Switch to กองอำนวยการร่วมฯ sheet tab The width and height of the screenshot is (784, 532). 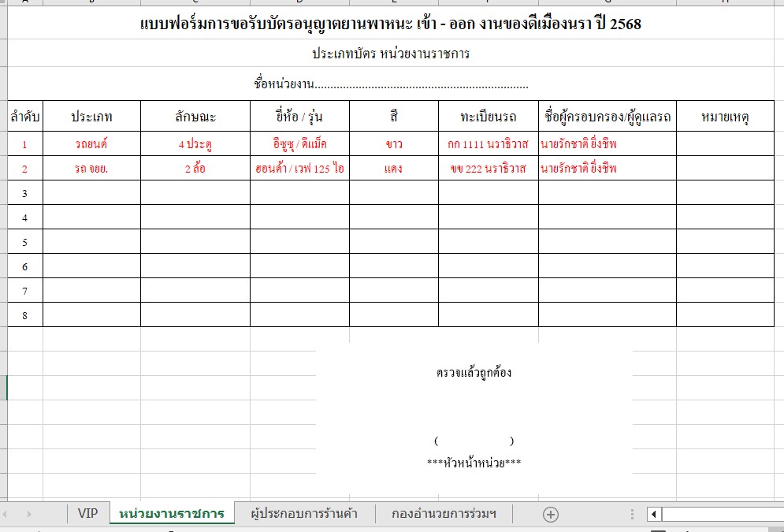444,514
